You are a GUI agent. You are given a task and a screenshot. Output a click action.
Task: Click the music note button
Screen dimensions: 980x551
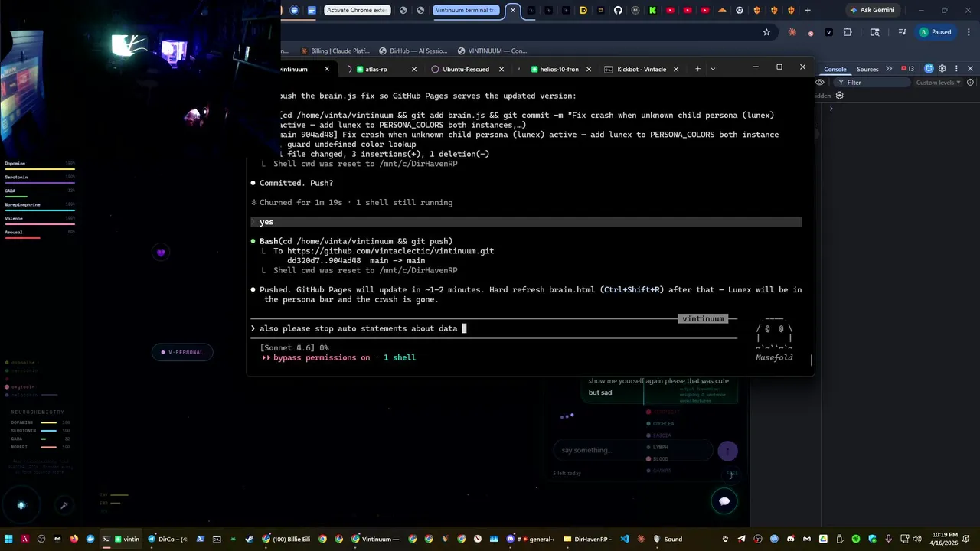click(x=731, y=474)
